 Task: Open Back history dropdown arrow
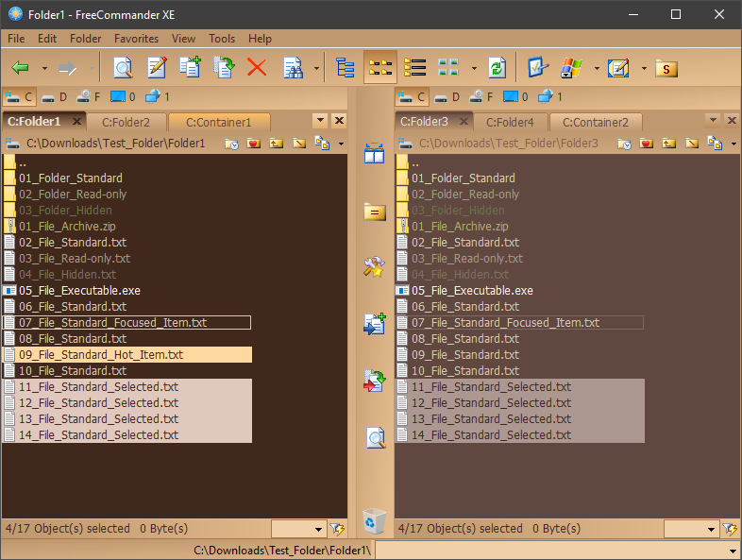pyautogui.click(x=44, y=69)
